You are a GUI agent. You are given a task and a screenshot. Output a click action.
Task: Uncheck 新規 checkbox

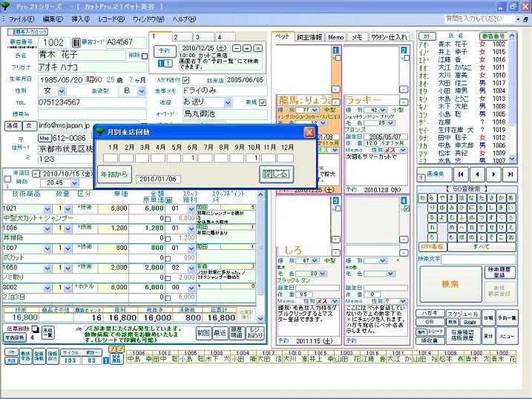pos(262,102)
